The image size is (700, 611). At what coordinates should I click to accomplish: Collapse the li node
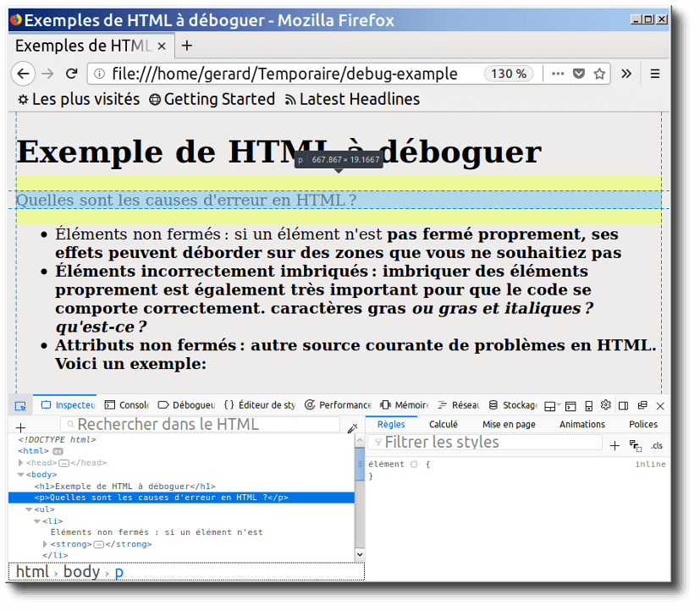coord(37,520)
